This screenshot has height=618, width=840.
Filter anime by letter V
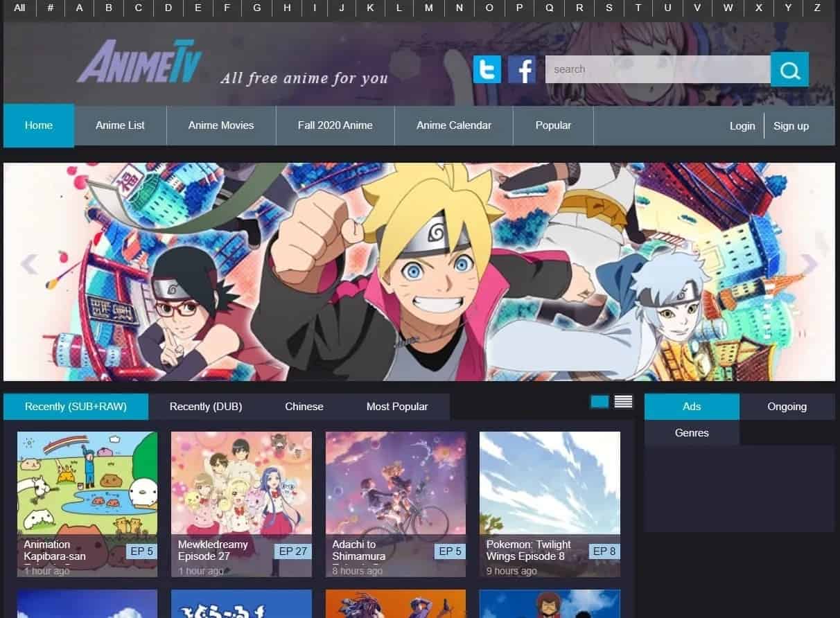tap(697, 8)
